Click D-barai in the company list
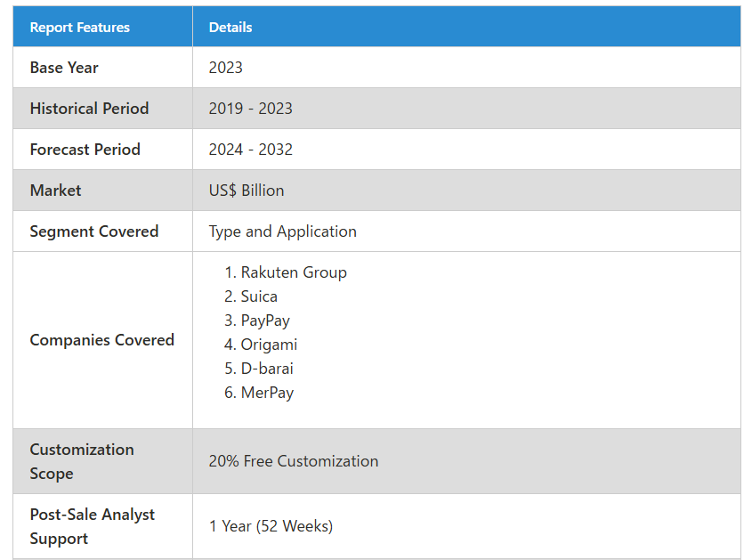752x560 pixels. coord(267,369)
